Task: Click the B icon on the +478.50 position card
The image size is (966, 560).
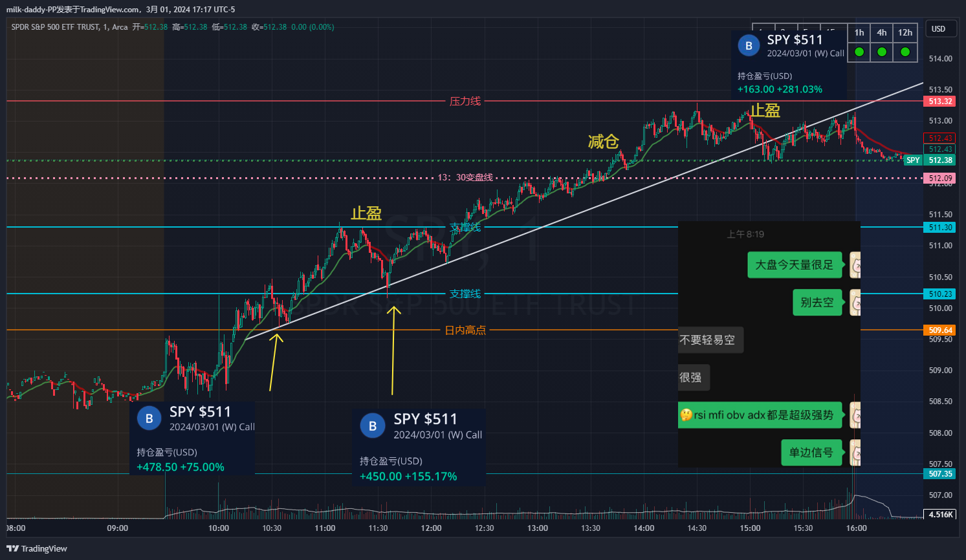Action: (x=149, y=418)
